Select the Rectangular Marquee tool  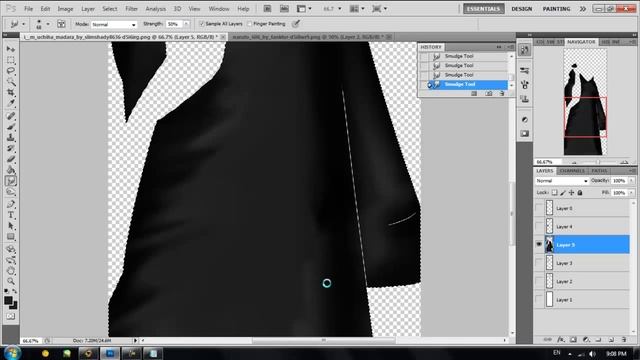coord(11,60)
